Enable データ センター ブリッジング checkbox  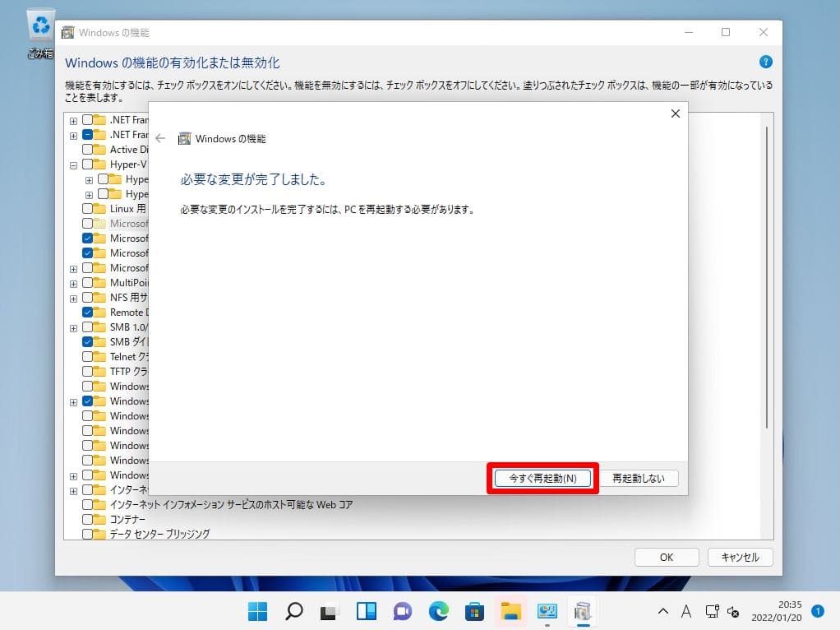pyautogui.click(x=87, y=534)
